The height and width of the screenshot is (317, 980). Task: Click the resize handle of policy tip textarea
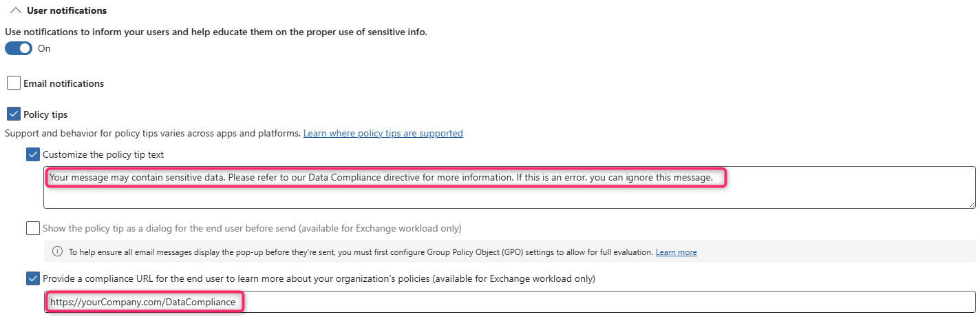pyautogui.click(x=971, y=204)
